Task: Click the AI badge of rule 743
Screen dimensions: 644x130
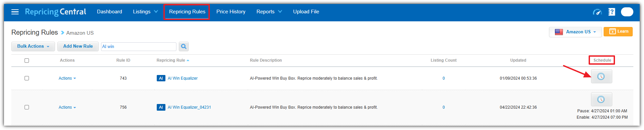Action: point(161,78)
